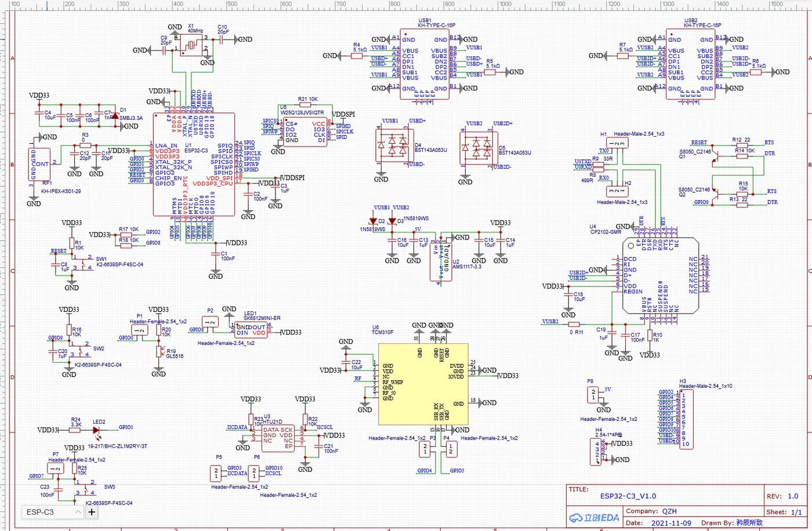Select the P3 female header symbol
The image size is (812, 531).
(425, 449)
